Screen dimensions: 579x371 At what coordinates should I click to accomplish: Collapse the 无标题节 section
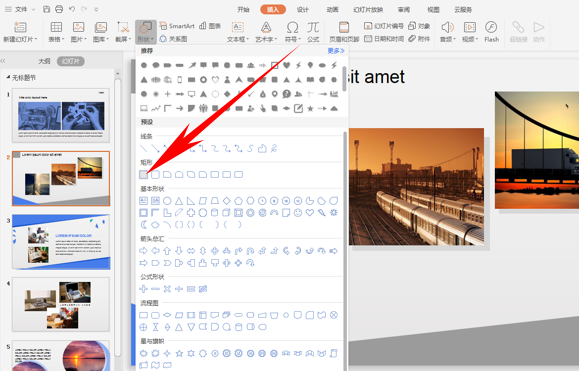click(x=8, y=78)
